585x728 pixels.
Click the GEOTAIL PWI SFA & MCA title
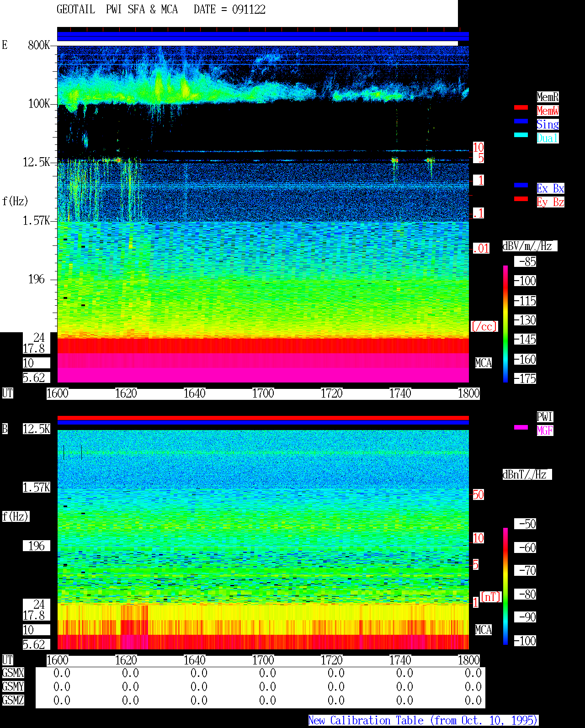(117, 10)
